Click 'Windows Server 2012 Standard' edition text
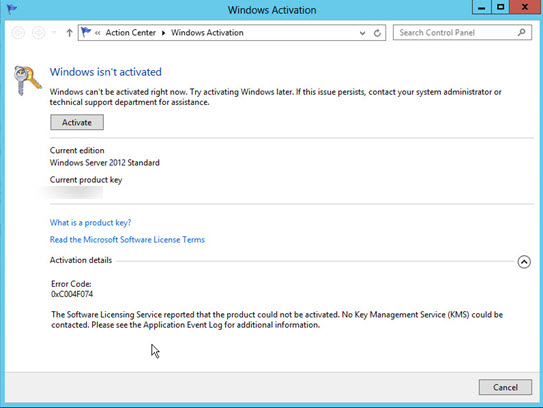Image resolution: width=543 pixels, height=408 pixels. coord(105,162)
